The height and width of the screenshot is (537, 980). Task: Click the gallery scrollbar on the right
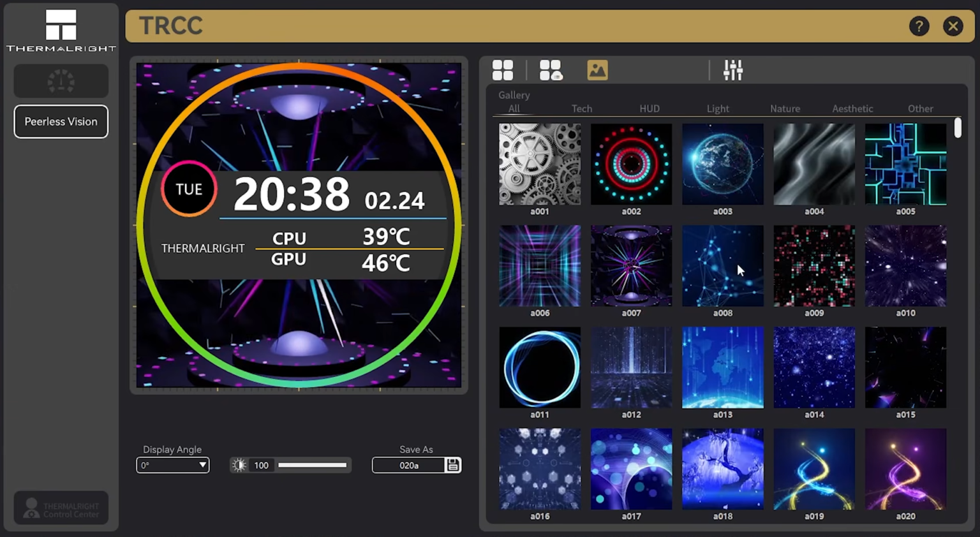(958, 128)
